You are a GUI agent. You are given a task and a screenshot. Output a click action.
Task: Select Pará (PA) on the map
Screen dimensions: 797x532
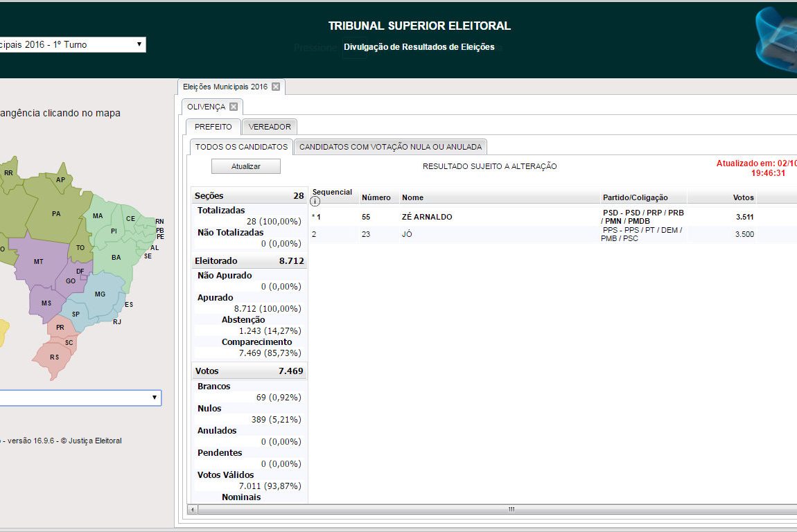tap(55, 214)
